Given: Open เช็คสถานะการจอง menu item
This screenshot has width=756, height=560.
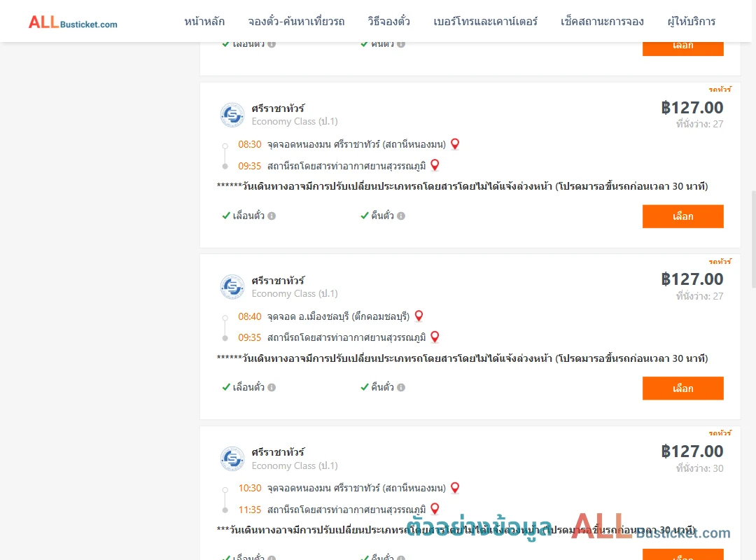Looking at the screenshot, I should click(x=602, y=22).
